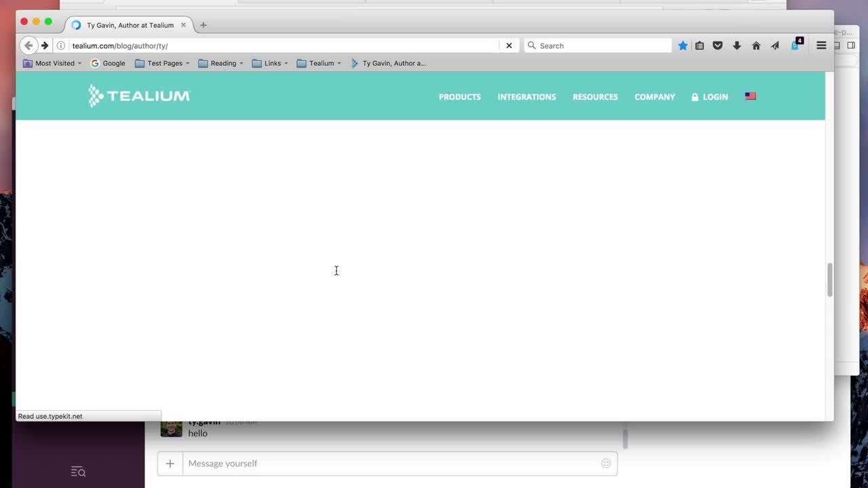The width and height of the screenshot is (868, 488).
Task: Click the Search magnifier icon in search box
Action: pos(532,45)
